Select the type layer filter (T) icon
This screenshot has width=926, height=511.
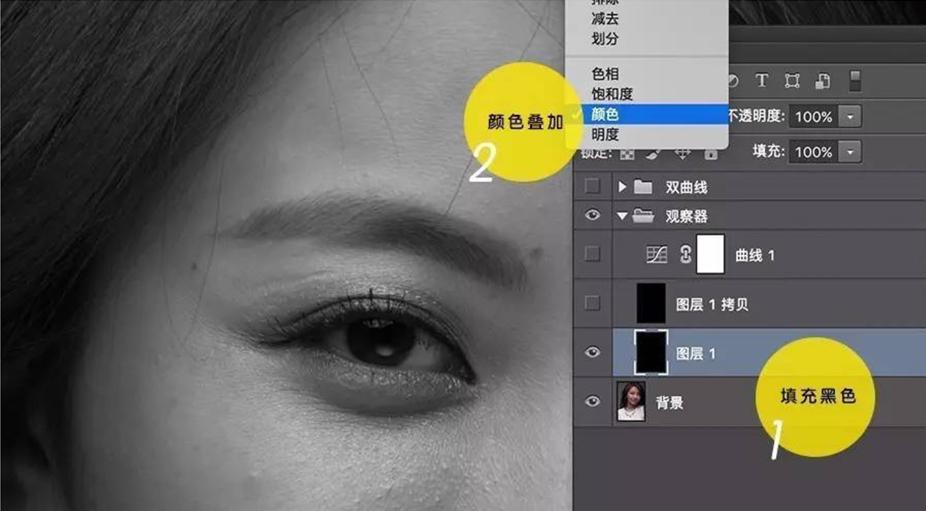(x=762, y=80)
